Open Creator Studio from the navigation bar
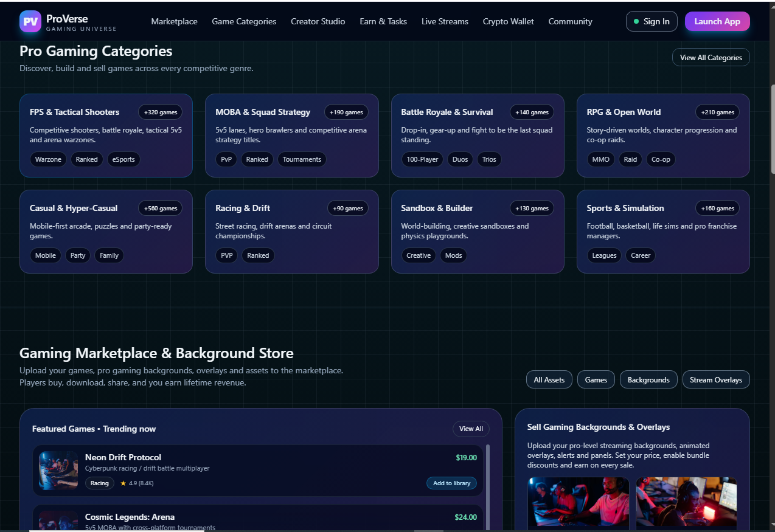This screenshot has height=532, width=775. coord(318,21)
